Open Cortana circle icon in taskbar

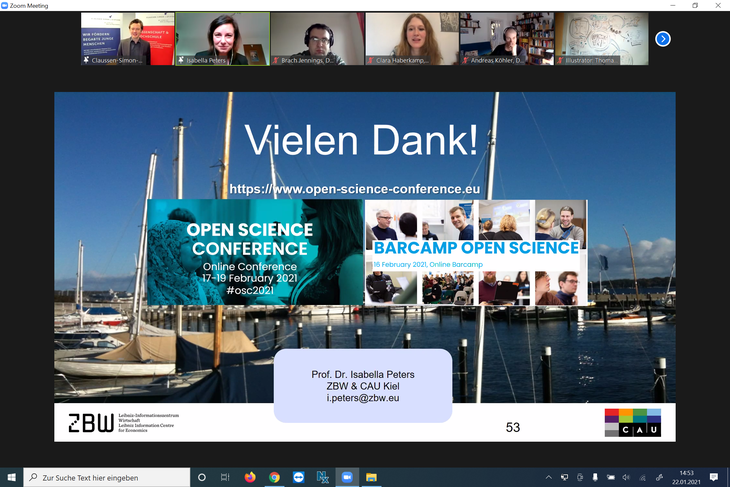202,477
